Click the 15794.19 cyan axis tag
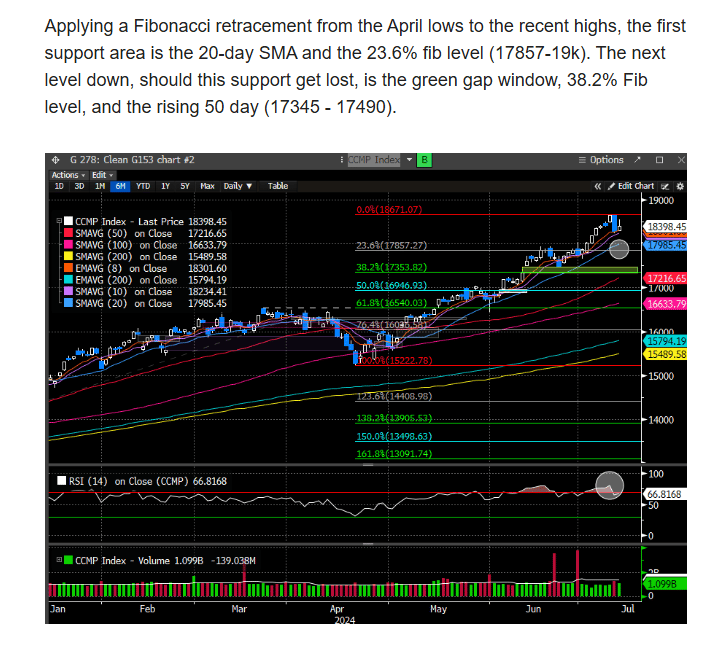This screenshot has height=647, width=711. click(x=666, y=341)
